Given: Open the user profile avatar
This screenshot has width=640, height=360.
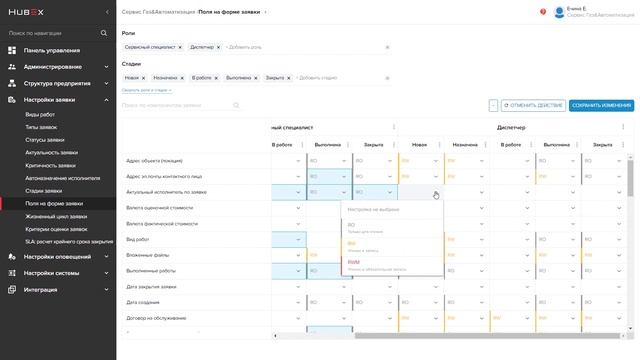Looking at the screenshot, I should [559, 12].
